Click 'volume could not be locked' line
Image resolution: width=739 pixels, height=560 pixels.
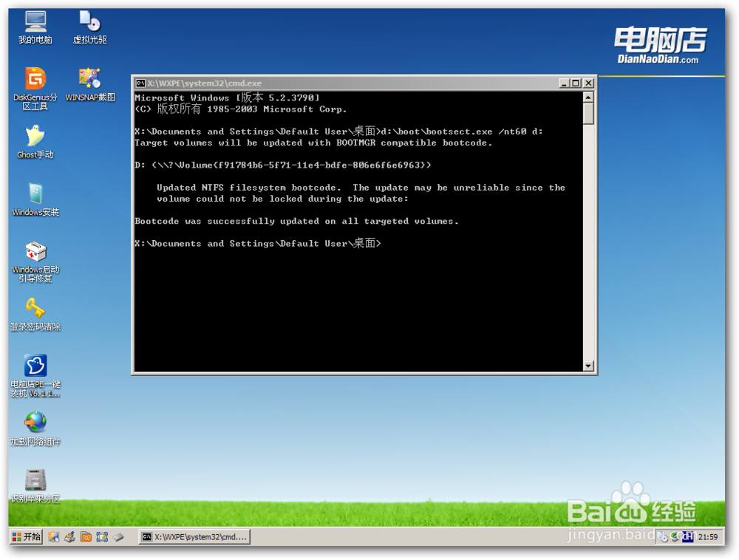283,199
